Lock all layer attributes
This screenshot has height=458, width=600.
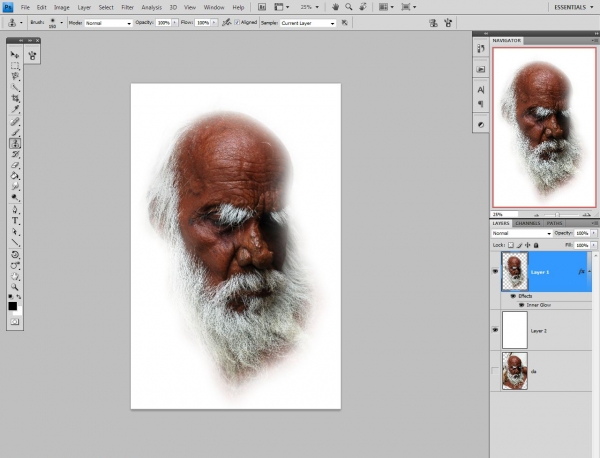click(536, 245)
